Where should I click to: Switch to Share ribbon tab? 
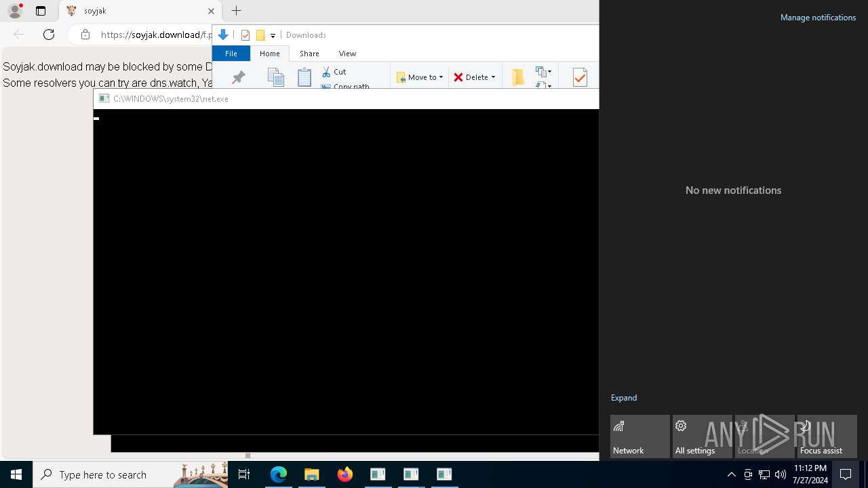pyautogui.click(x=309, y=53)
